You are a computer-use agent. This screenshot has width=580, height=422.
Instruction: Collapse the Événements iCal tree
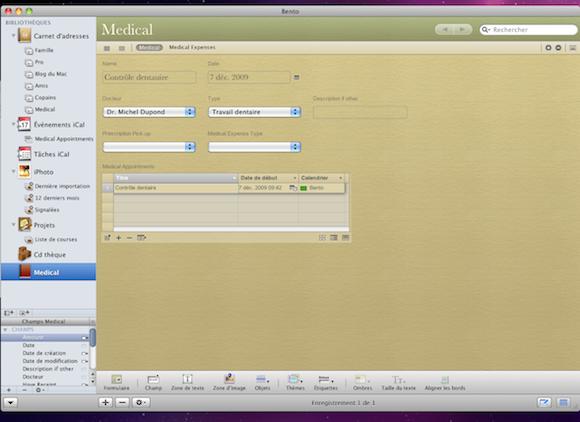point(13,124)
